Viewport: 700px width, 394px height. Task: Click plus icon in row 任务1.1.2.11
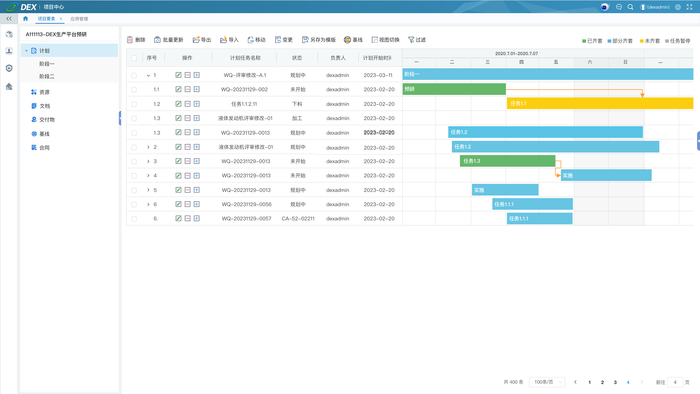pos(196,104)
